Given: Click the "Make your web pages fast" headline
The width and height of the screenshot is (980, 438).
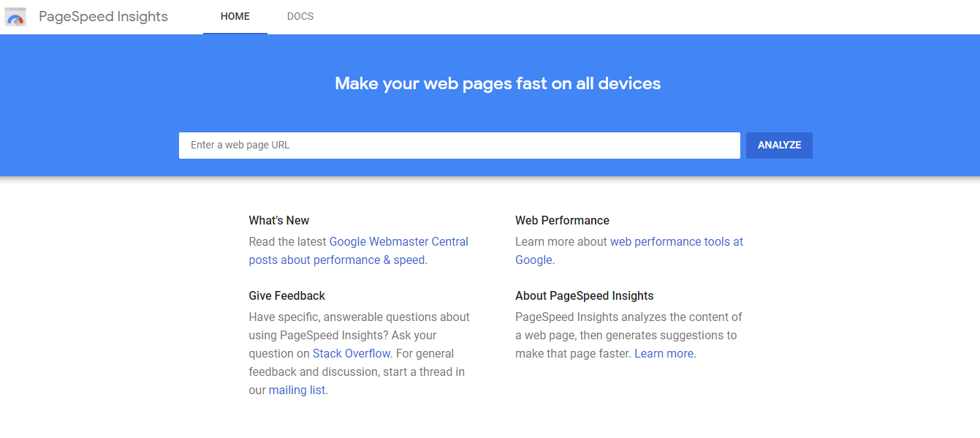Looking at the screenshot, I should click(x=498, y=83).
